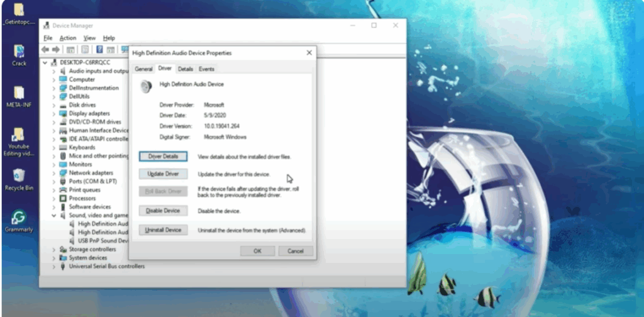
Task: Select the DESKTOP-C6RRQCC computer name label
Action: 85,62
